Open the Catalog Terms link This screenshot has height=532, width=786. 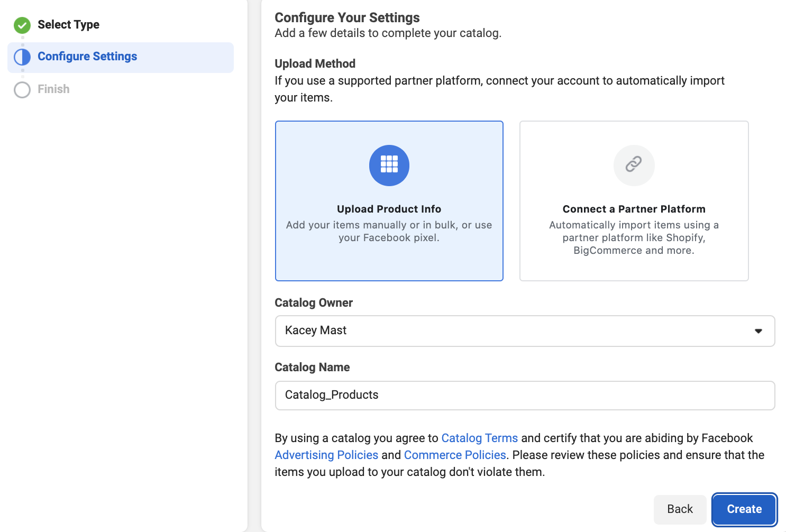tap(479, 438)
